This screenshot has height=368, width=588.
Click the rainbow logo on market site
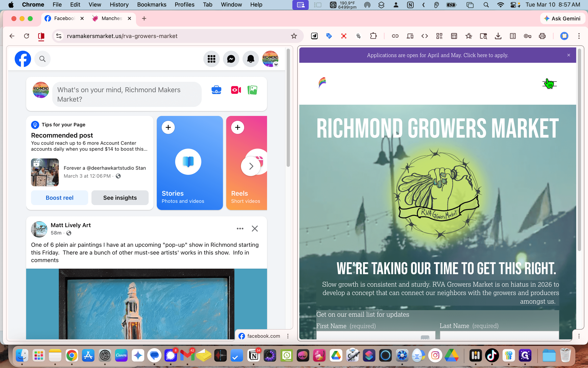[x=322, y=83]
